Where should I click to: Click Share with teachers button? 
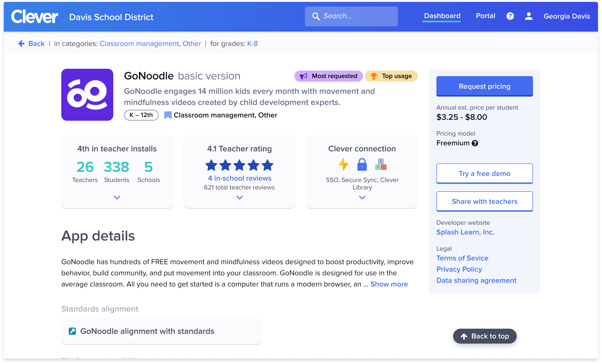(x=485, y=201)
